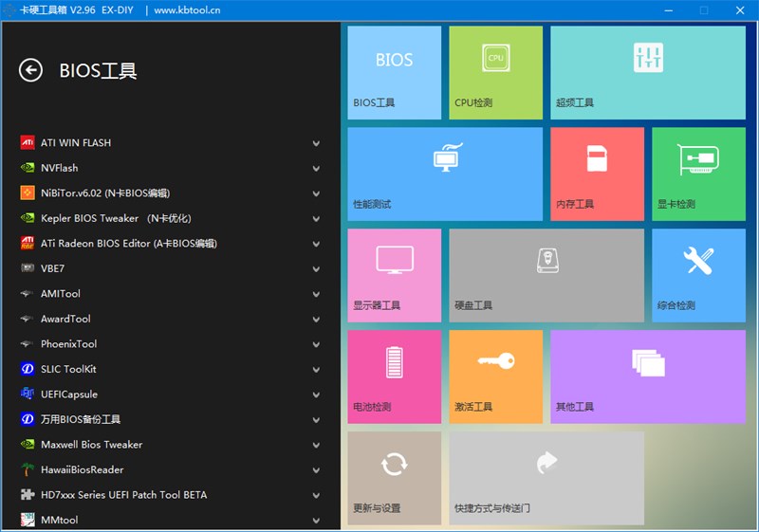Screen dimensions: 759x532
Task: Open the 快捷方式与传送门 tile
Action: tap(546, 478)
